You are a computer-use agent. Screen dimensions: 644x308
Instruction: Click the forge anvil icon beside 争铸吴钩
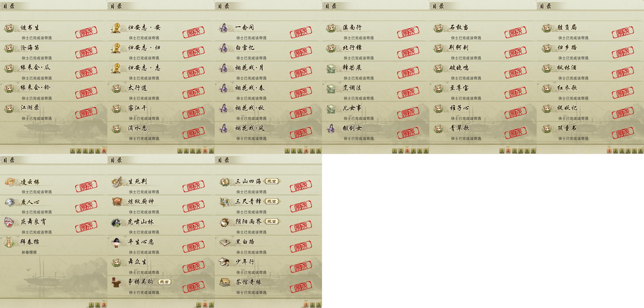point(116,282)
